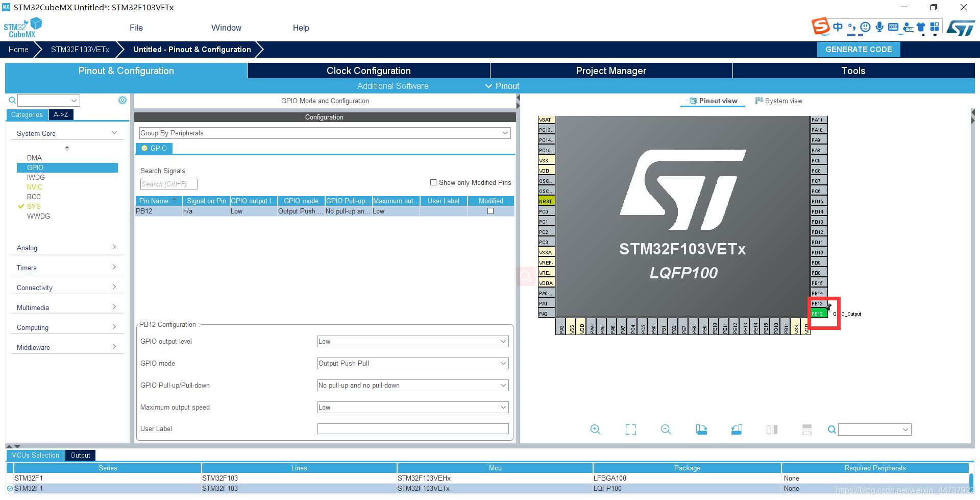Click the category search magnifier icon
Viewport: 980px width, 500px height.
[x=12, y=100]
